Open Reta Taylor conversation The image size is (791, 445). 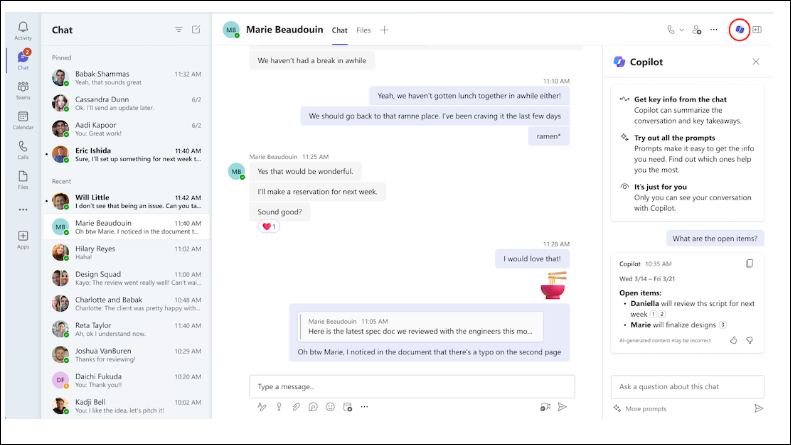[127, 329]
